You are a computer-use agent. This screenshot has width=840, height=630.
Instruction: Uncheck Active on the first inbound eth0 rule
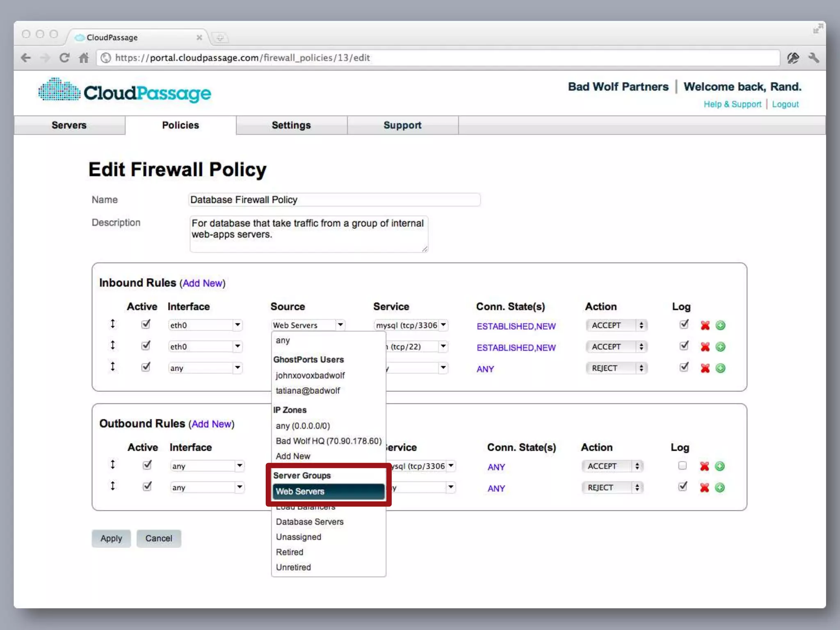coord(146,324)
